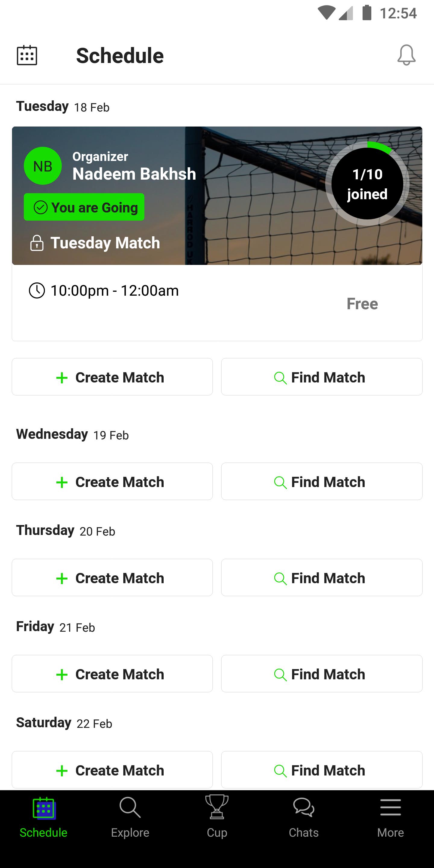
Task: Find a match on Saturday 22 Feb
Action: [322, 770]
